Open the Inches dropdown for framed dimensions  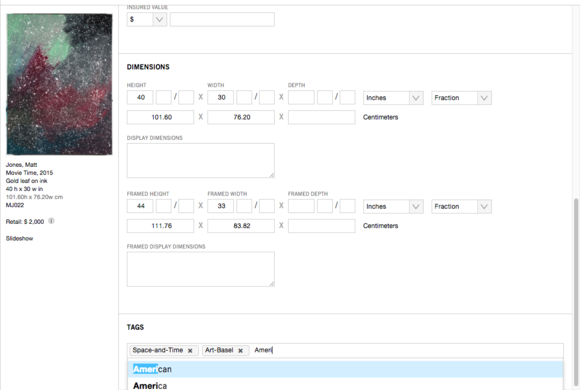393,206
